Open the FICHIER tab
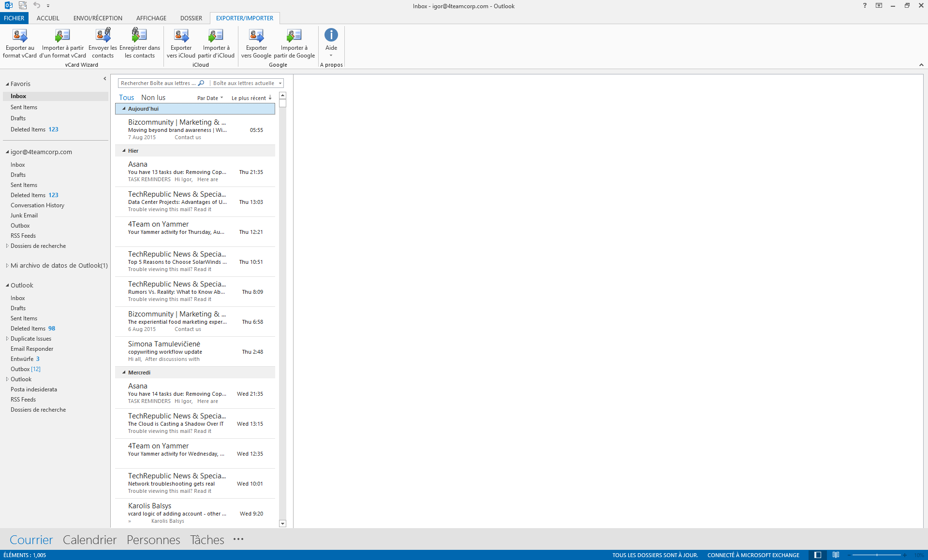 click(14, 18)
